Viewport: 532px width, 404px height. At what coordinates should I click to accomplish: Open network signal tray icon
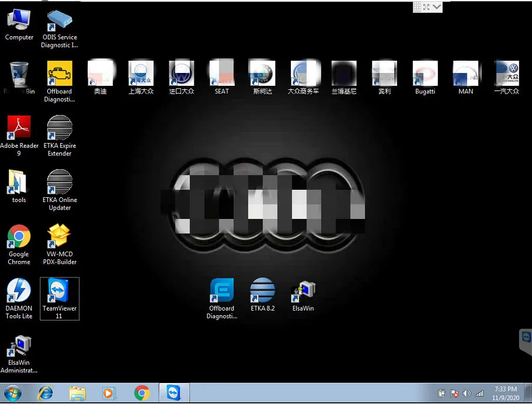click(x=479, y=393)
